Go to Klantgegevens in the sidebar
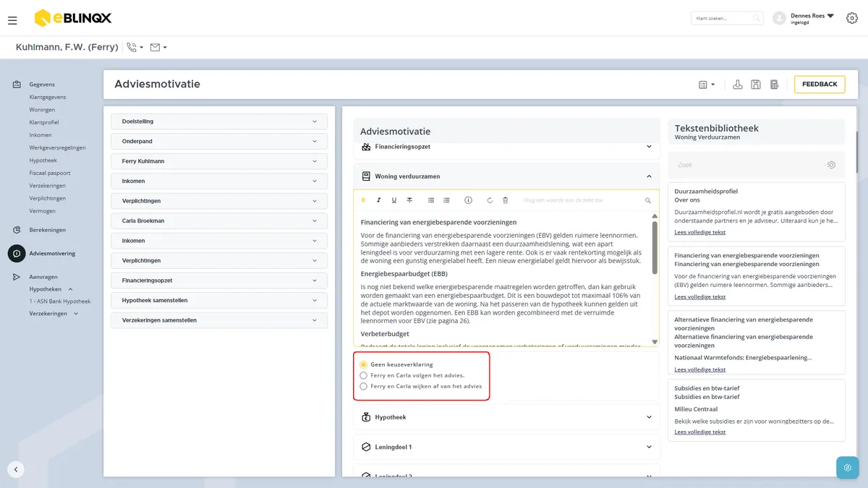Screen dimensions: 868x488 pyautogui.click(x=48, y=97)
